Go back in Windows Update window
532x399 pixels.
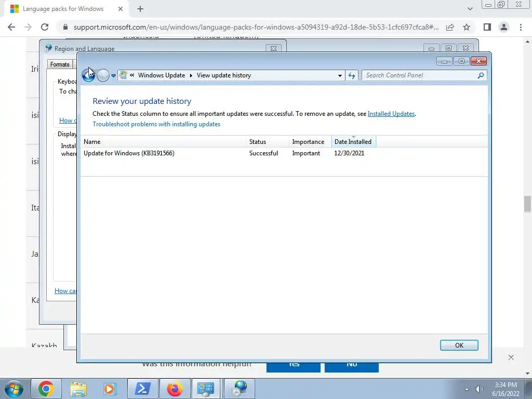tap(88, 75)
